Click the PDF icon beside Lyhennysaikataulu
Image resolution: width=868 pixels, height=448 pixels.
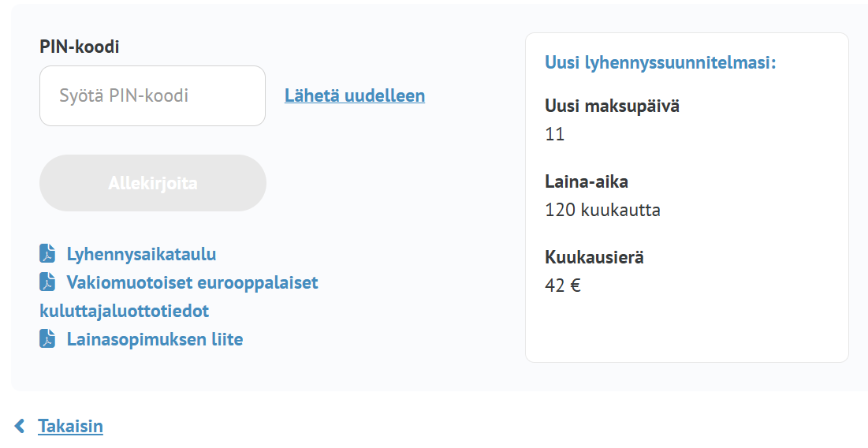[47, 254]
